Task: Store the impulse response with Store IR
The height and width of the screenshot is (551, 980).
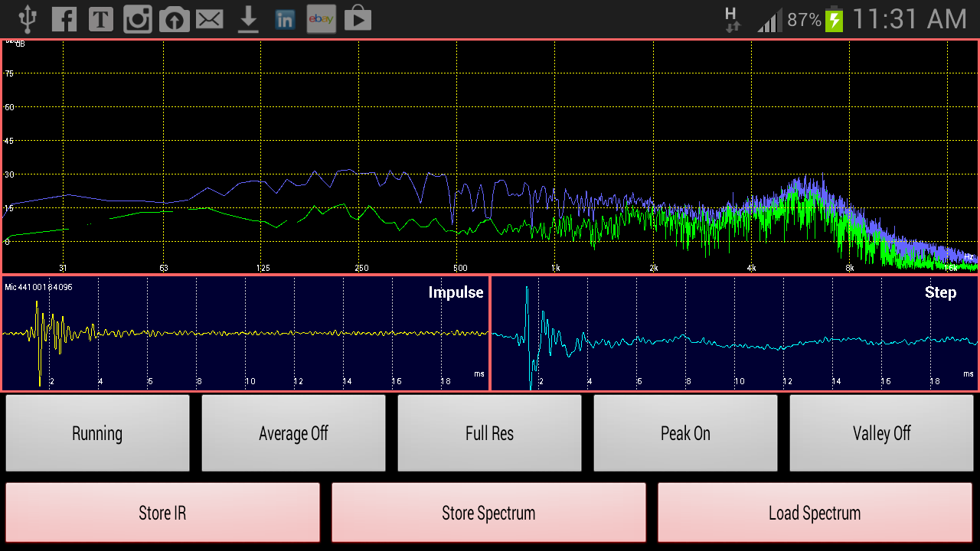Action: click(x=162, y=512)
